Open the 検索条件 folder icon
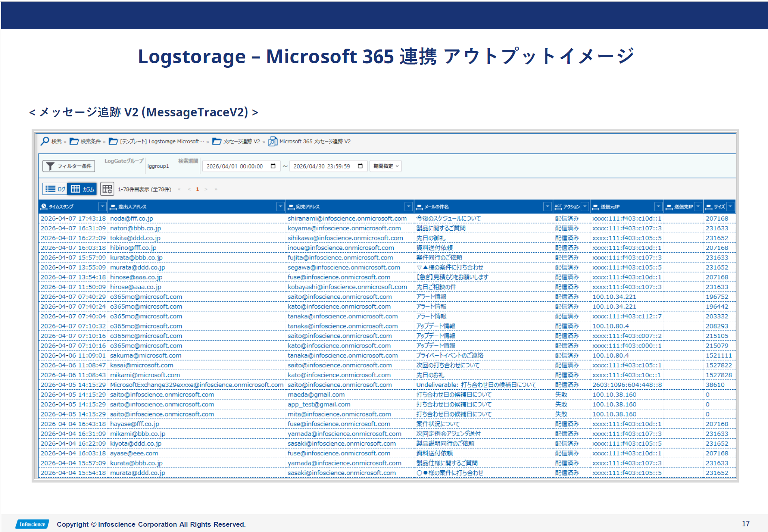 [x=74, y=141]
